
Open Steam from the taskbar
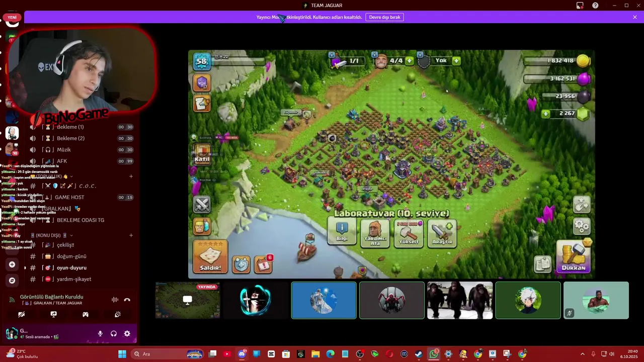(x=419, y=354)
